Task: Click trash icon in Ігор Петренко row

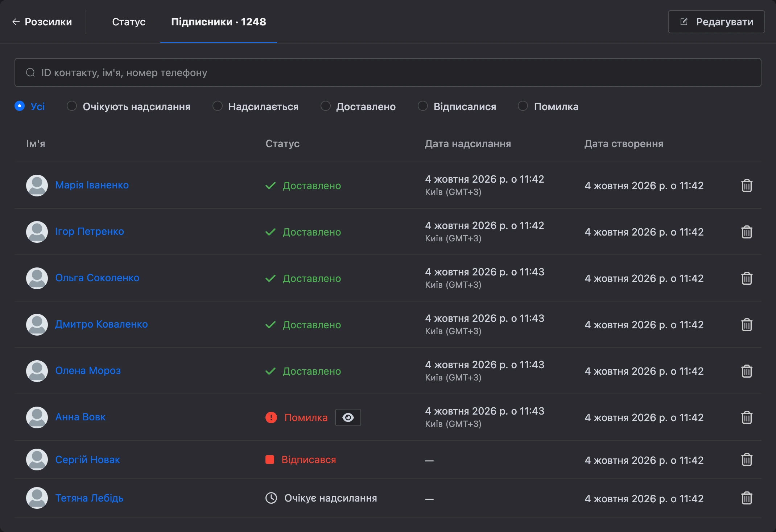Action: 747,232
